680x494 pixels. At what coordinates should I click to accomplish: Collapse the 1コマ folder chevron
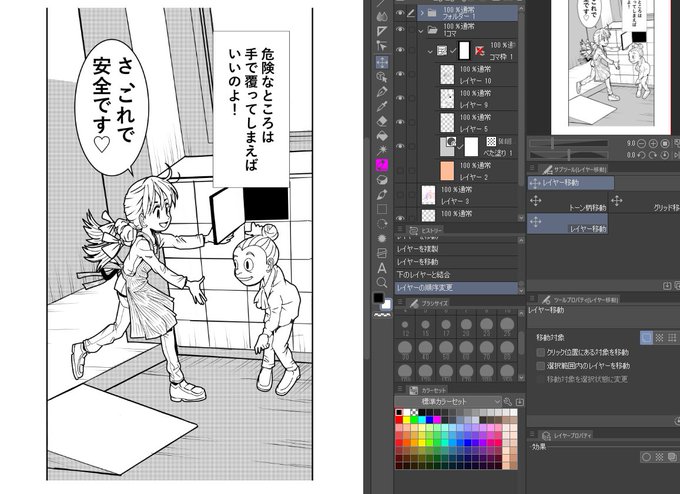pos(420,31)
